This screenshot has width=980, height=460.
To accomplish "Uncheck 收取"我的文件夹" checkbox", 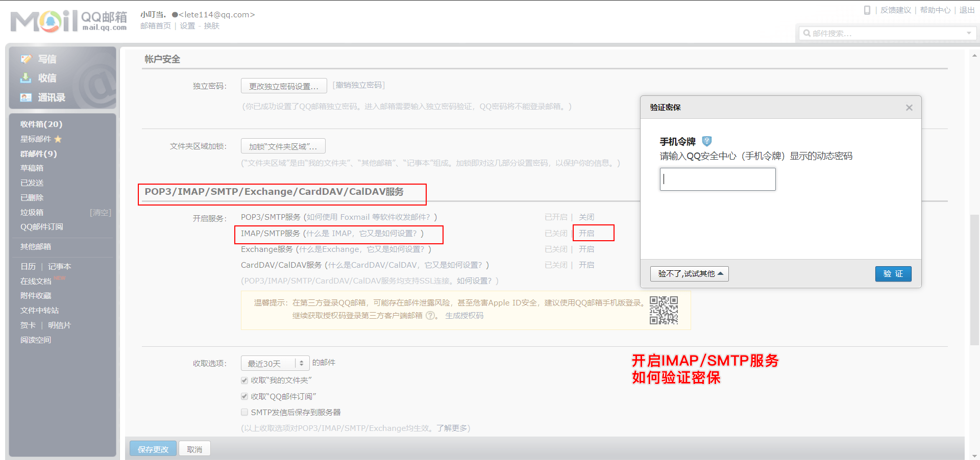I will [x=244, y=380].
